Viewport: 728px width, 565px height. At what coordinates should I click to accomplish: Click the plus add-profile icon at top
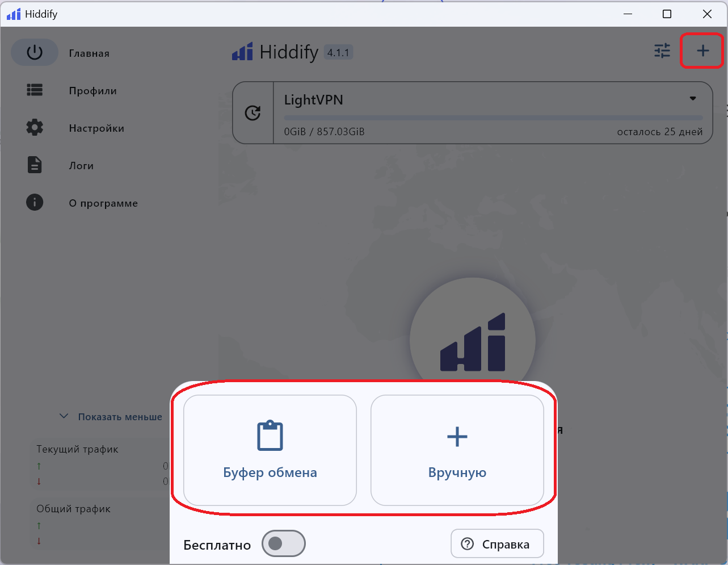tap(703, 51)
